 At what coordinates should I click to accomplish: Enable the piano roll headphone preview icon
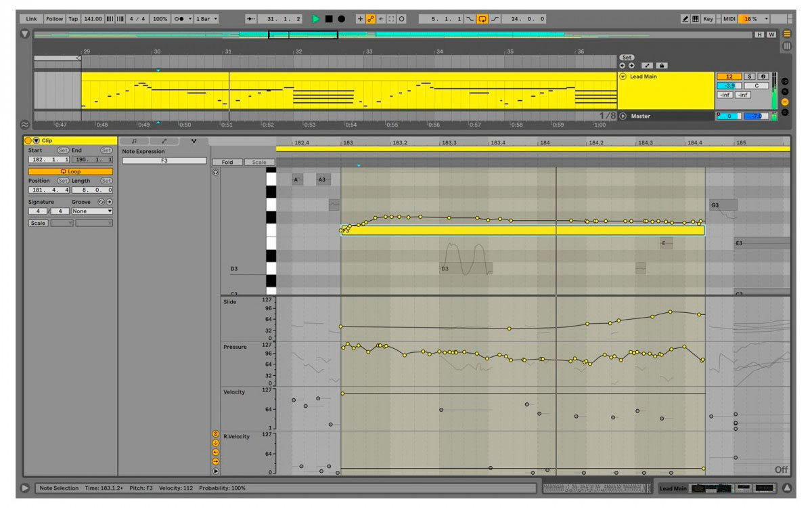tap(216, 172)
